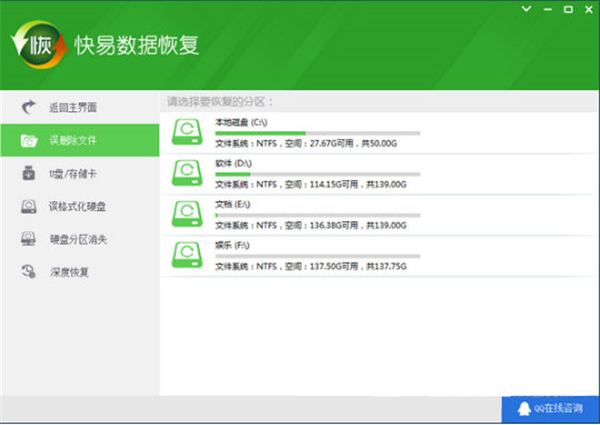Click the deep recovery icon for 深度恢复
This screenshot has width=600, height=425.
(30, 272)
